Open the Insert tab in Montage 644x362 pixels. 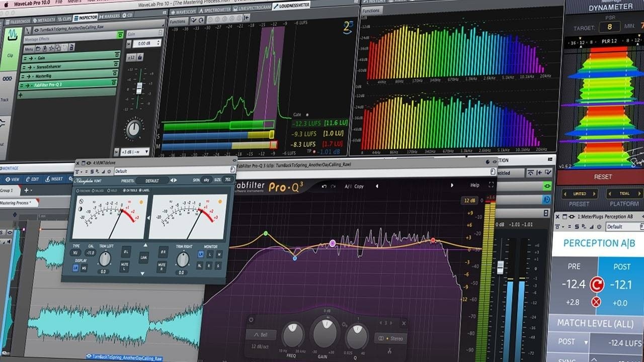[54, 178]
